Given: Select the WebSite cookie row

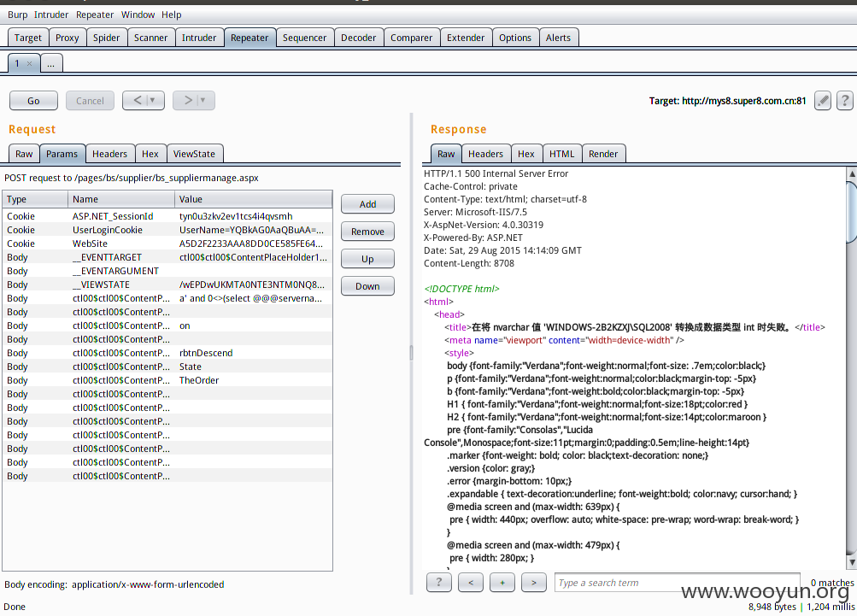Looking at the screenshot, I should [x=167, y=243].
